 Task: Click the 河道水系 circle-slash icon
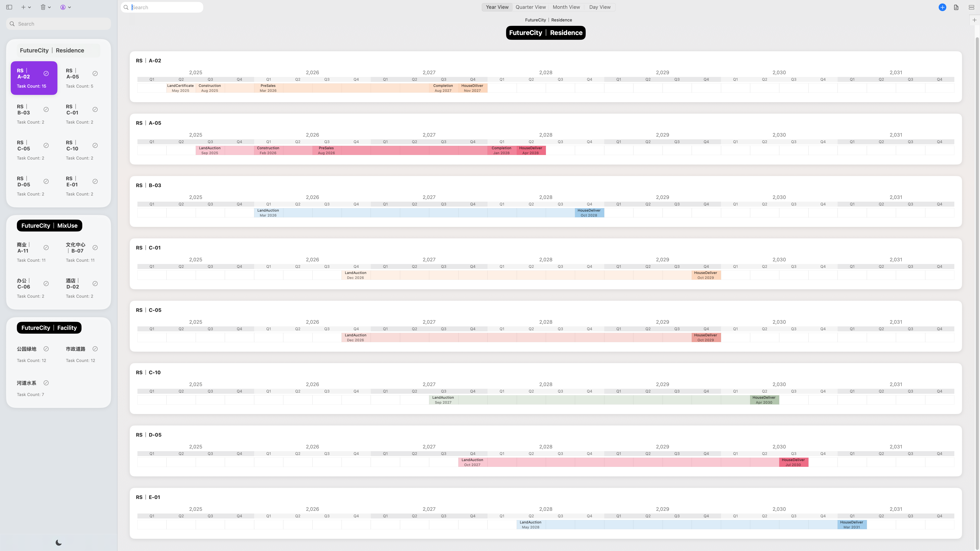coord(46,383)
